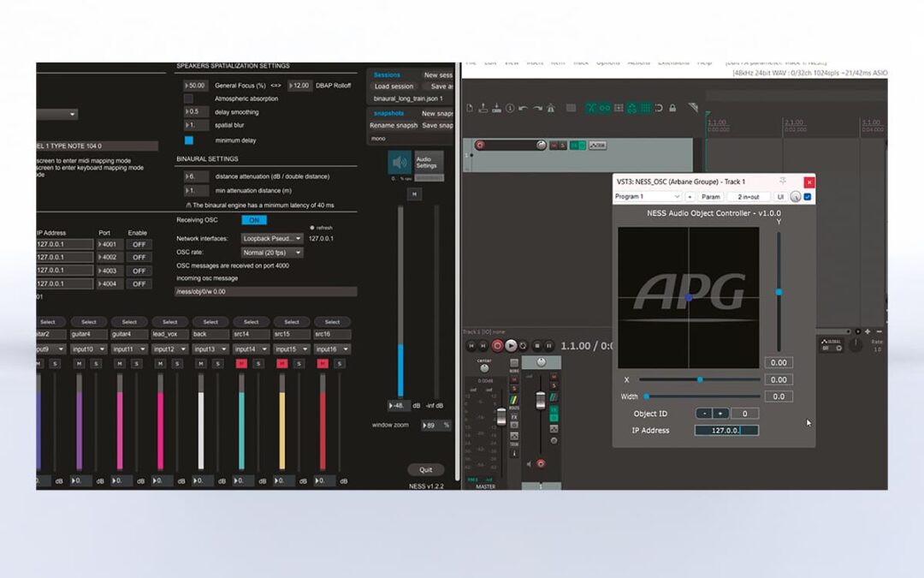924x578 pixels.
Task: Click the save project icon in REAPER toolbar
Action: pyautogui.click(x=497, y=108)
